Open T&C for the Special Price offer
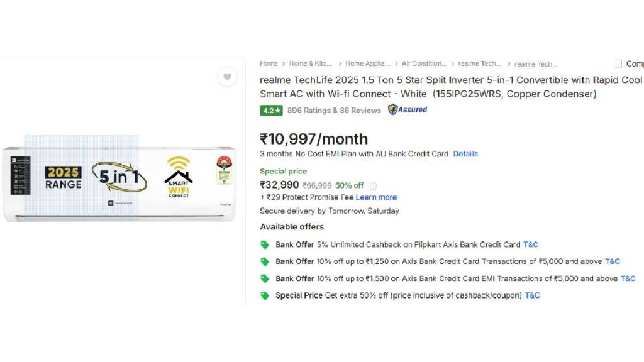This screenshot has width=644, height=362. click(533, 295)
